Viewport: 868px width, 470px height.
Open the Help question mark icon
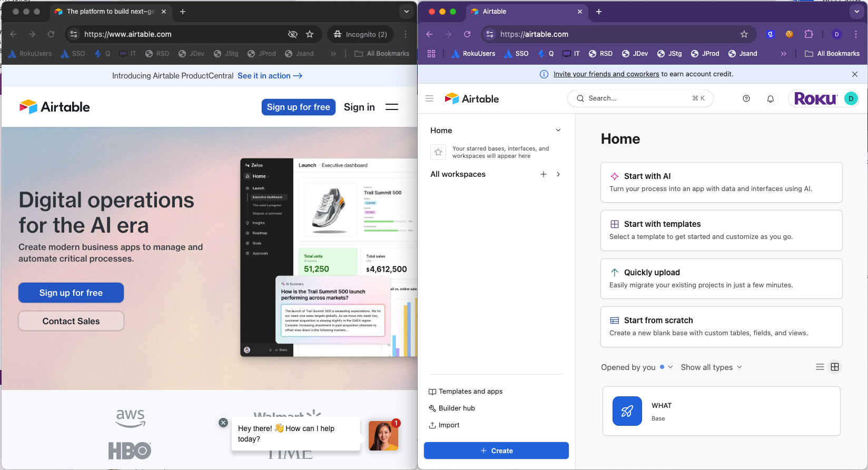point(746,98)
